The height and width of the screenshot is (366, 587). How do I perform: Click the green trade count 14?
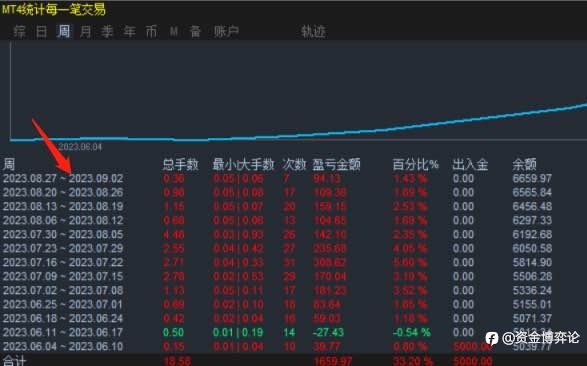pos(289,332)
